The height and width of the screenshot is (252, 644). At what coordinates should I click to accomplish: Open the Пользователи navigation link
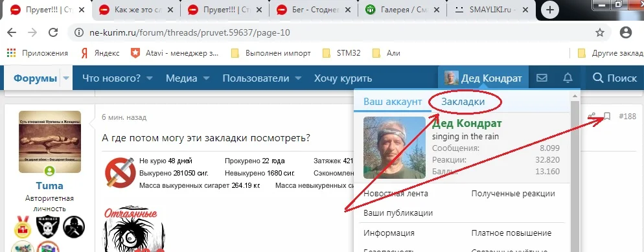click(256, 78)
